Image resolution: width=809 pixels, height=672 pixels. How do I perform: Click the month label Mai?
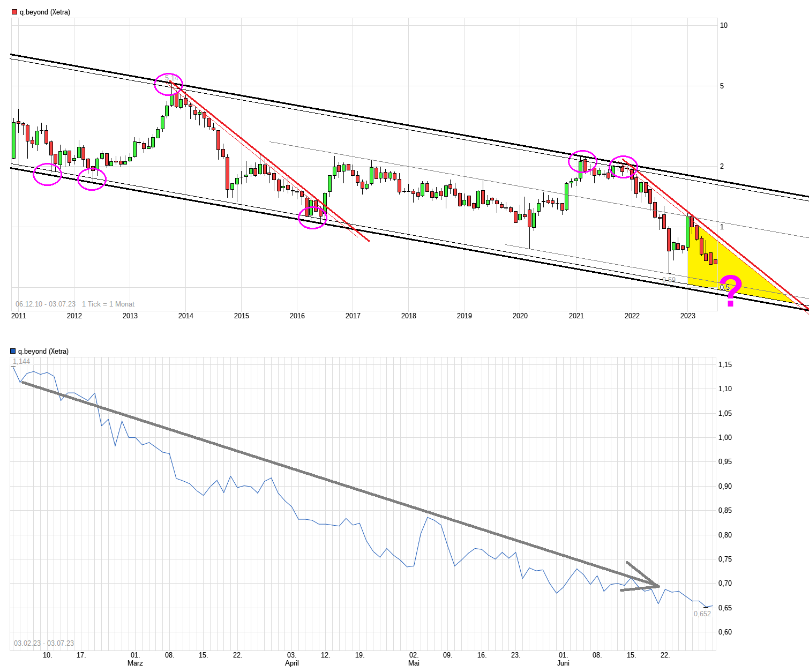point(414,663)
